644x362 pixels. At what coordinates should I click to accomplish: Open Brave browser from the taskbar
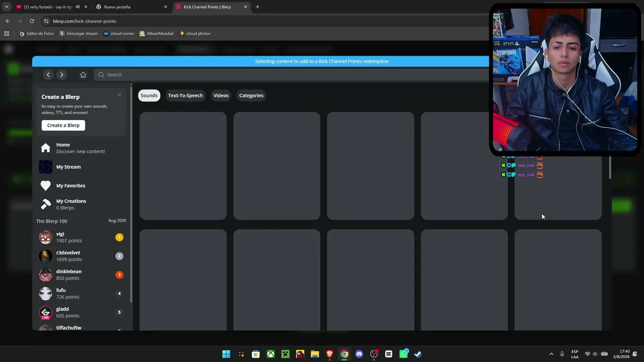point(330,354)
